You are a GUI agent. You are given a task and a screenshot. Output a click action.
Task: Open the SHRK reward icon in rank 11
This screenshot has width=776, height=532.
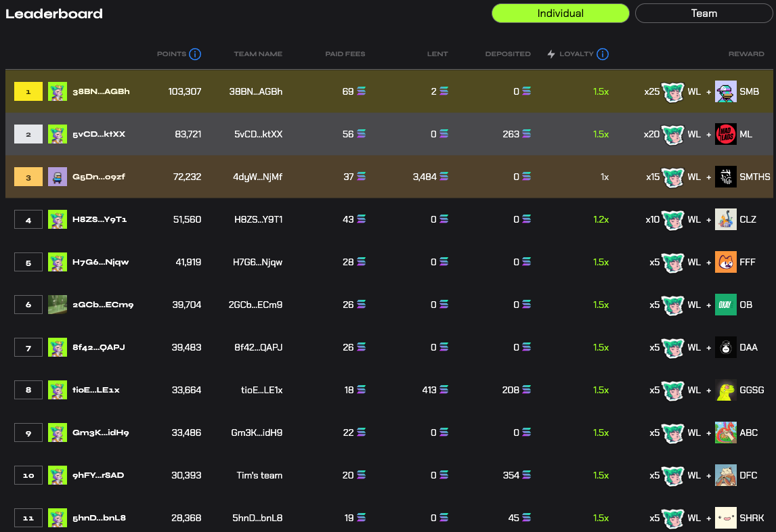[725, 518]
